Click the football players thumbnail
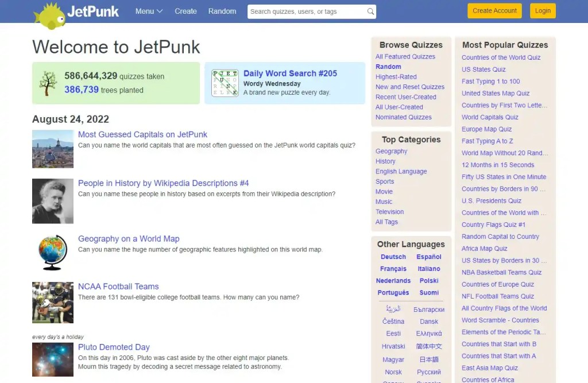 click(x=53, y=303)
